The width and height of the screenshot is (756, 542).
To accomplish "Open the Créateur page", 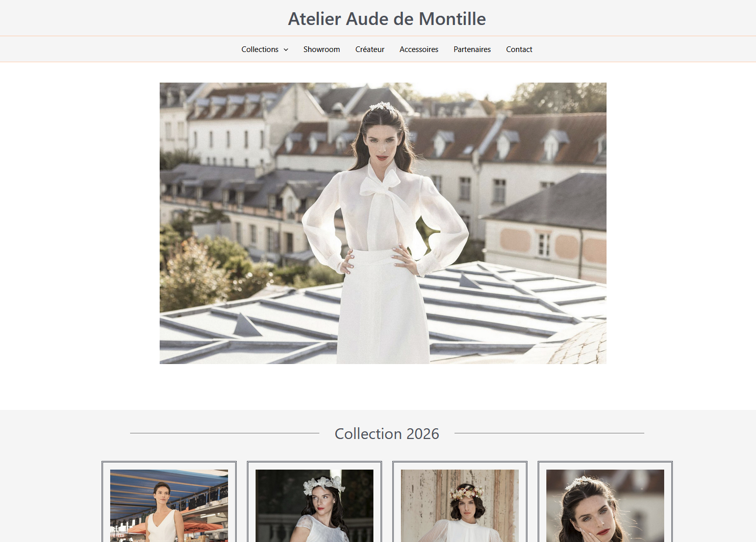I will pyautogui.click(x=370, y=49).
